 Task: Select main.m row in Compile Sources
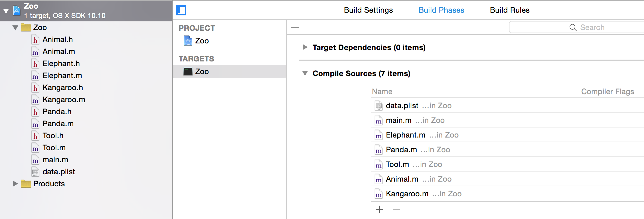(507, 120)
